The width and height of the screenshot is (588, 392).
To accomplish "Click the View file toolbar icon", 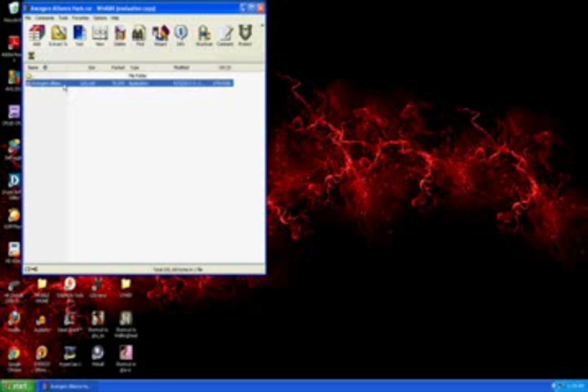I will point(100,35).
